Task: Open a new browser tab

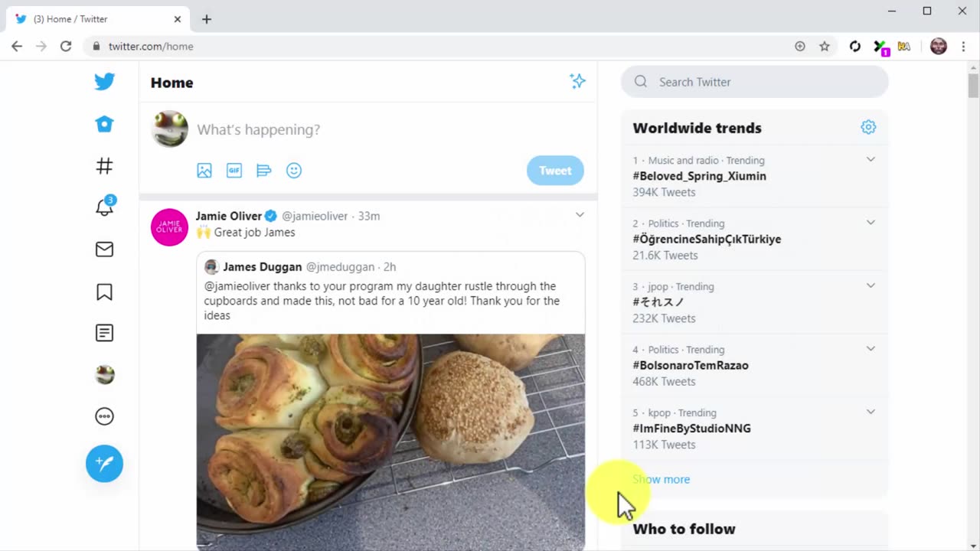Action: 207,19
